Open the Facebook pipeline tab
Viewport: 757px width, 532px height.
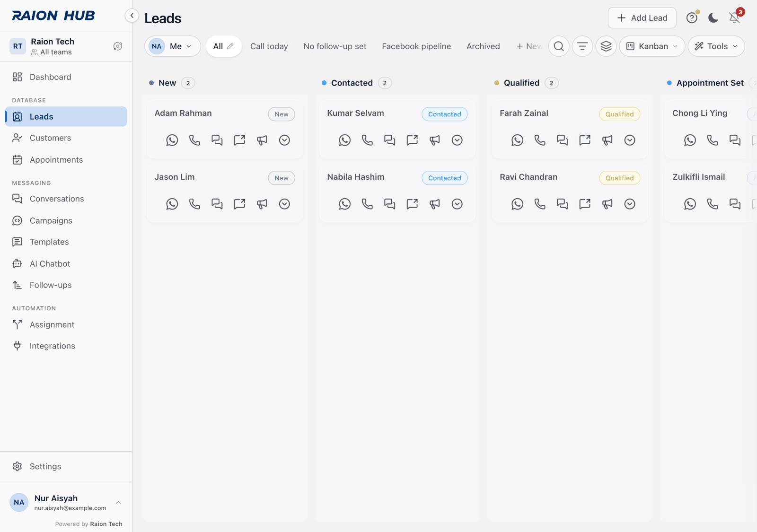(x=416, y=46)
